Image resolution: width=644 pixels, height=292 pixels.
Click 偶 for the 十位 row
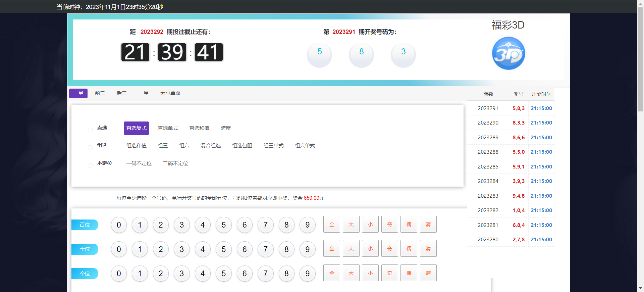point(409,248)
